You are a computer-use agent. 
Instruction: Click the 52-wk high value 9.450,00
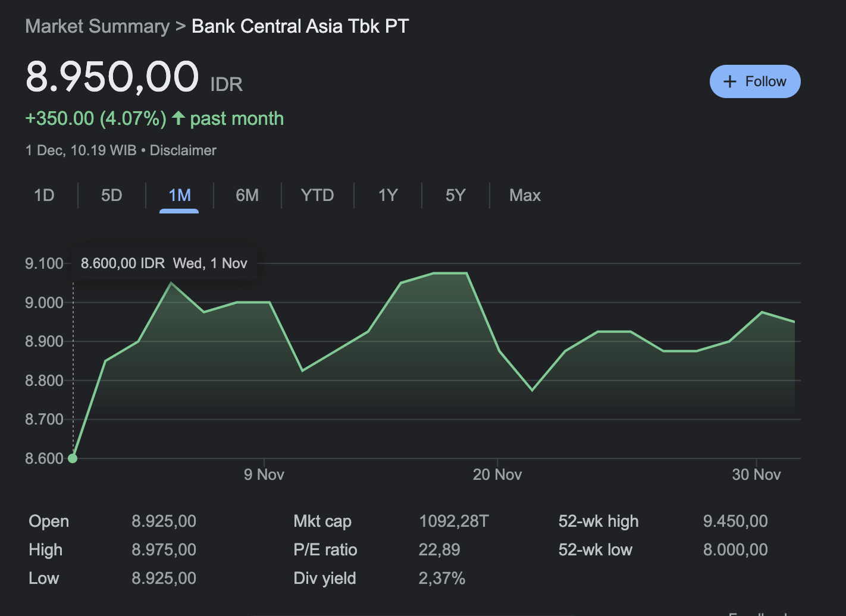tap(735, 521)
